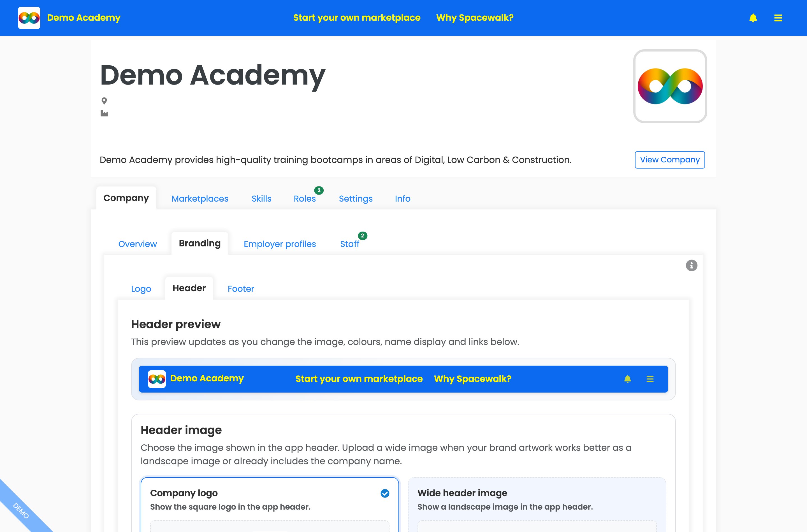Open Start your own marketplace link in navbar
807x532 pixels.
click(356, 18)
